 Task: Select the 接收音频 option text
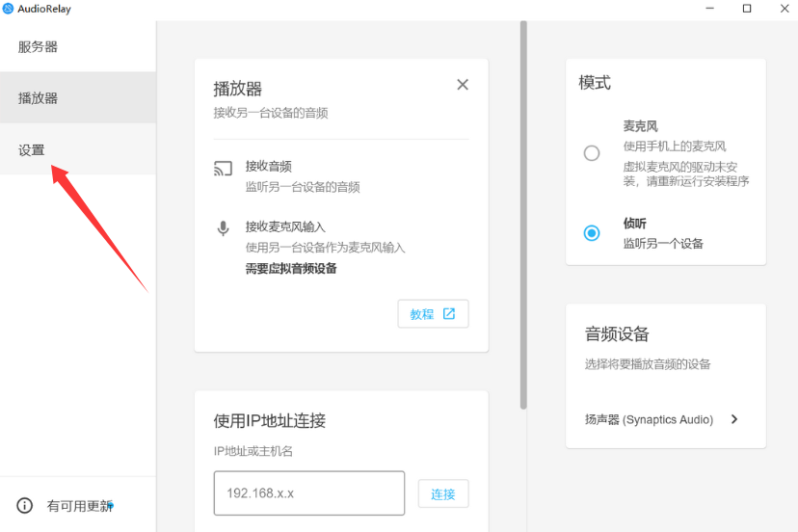click(x=269, y=166)
